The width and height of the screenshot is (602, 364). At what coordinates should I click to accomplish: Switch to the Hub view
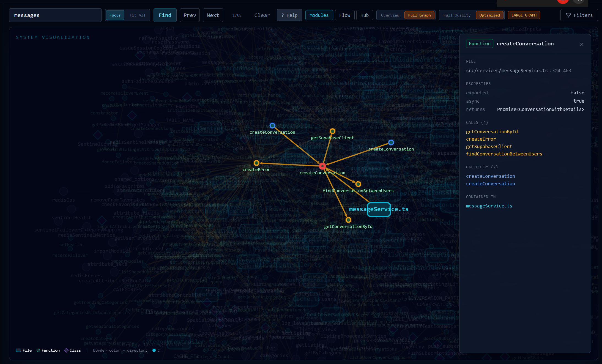point(364,15)
